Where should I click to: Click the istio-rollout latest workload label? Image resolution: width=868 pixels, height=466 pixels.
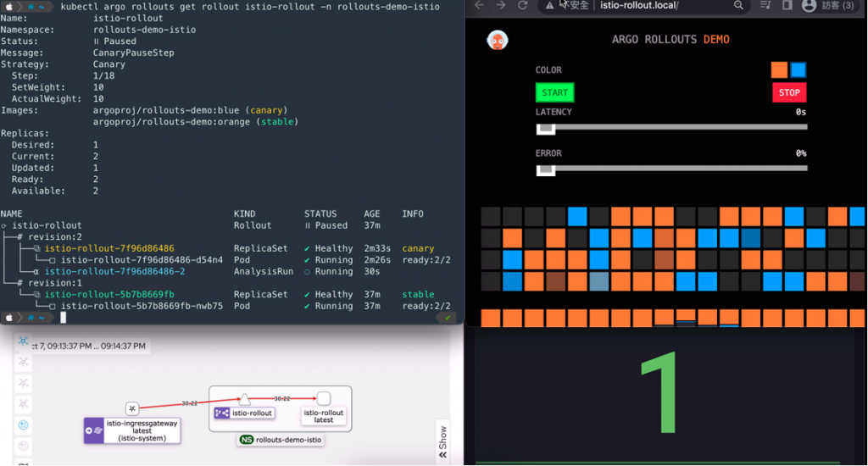click(x=323, y=416)
